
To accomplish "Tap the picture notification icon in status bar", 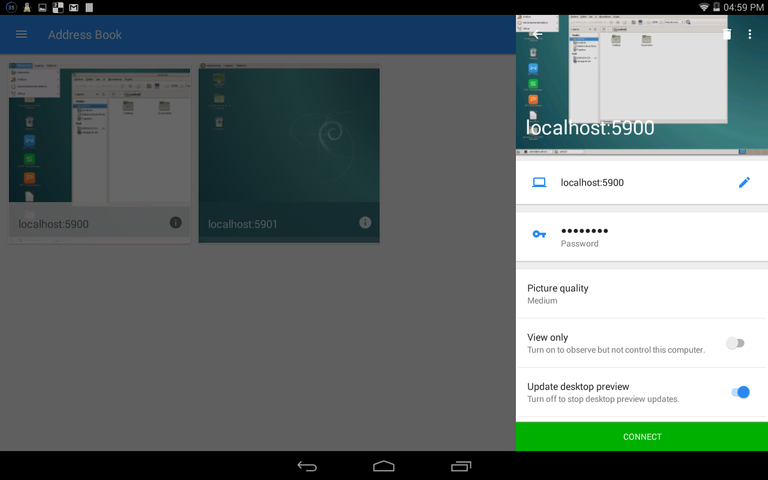I will 43,7.
